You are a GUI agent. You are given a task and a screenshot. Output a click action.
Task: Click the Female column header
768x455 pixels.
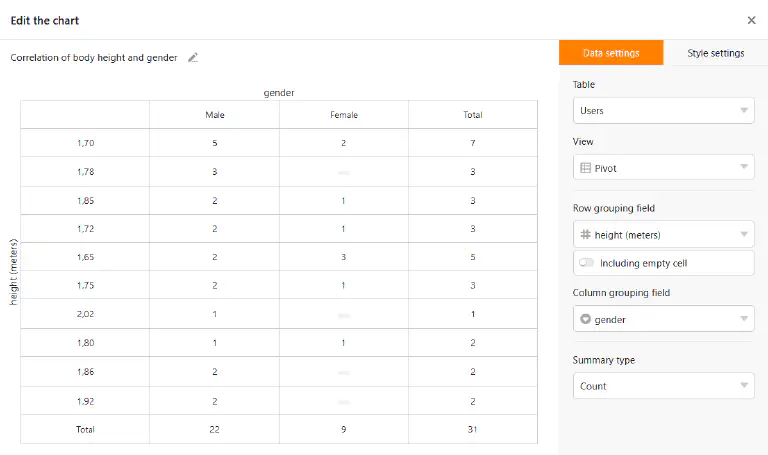(344, 115)
